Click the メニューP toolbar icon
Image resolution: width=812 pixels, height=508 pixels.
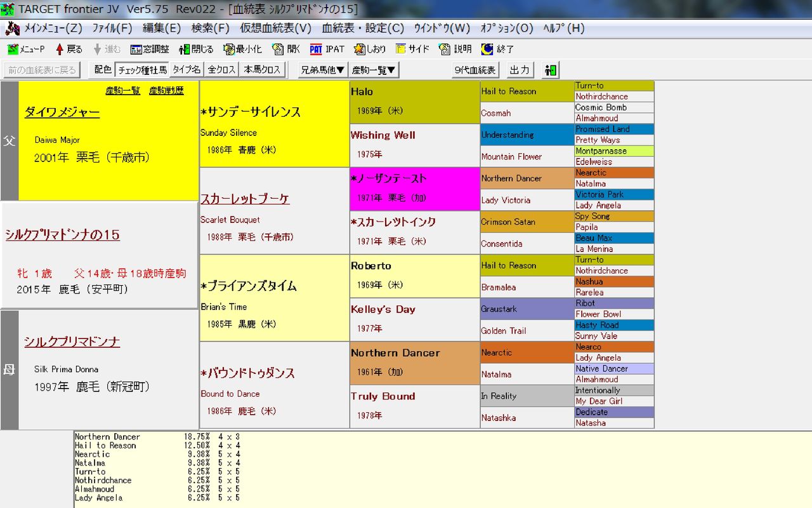26,49
